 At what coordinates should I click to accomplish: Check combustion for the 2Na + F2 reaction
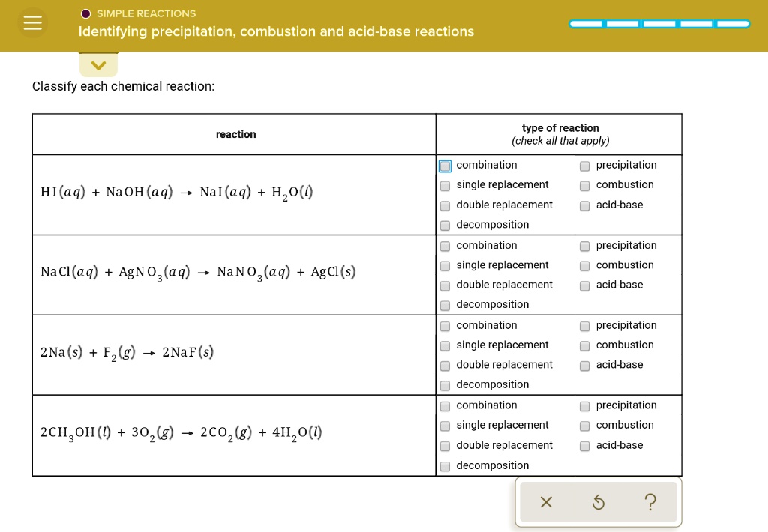click(584, 345)
